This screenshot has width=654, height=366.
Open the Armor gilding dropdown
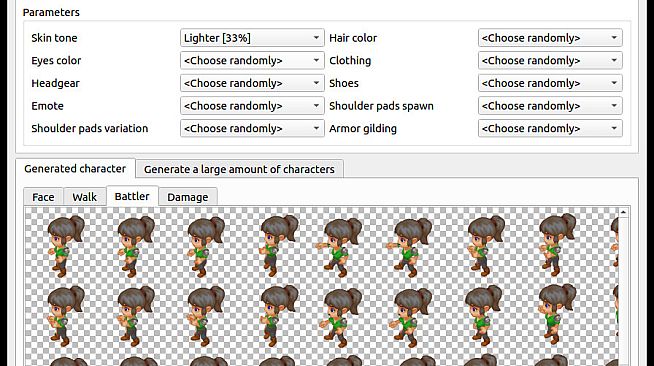(550, 128)
